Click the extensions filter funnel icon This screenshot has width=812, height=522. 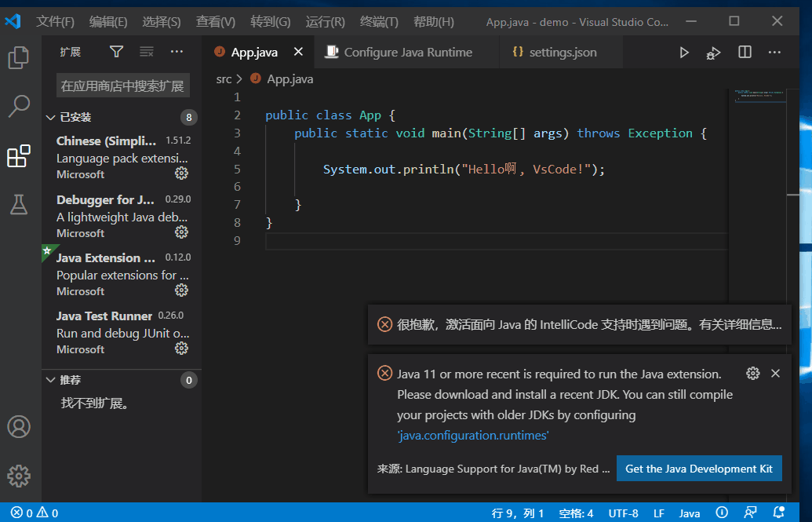point(117,51)
